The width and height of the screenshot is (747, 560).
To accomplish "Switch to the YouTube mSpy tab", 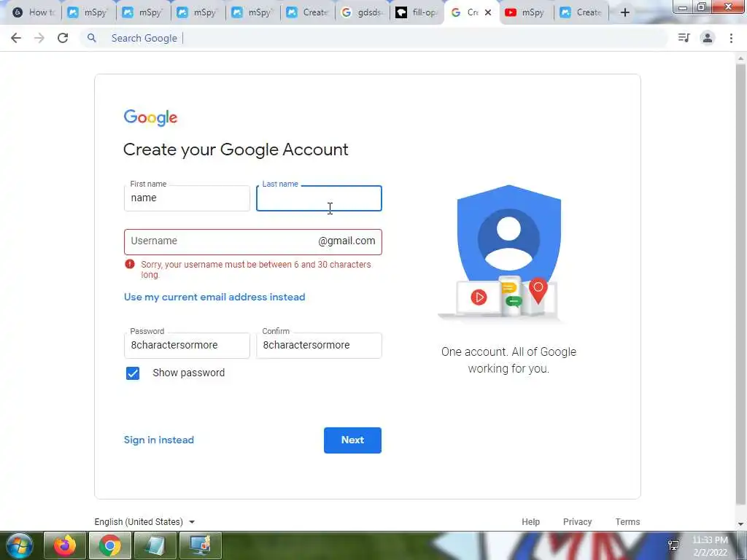I will tap(526, 12).
